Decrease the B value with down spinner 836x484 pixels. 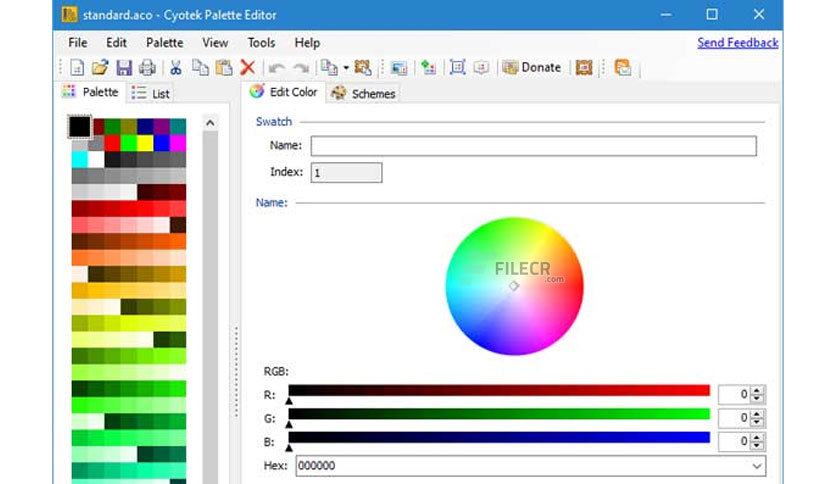pyautogui.click(x=757, y=446)
